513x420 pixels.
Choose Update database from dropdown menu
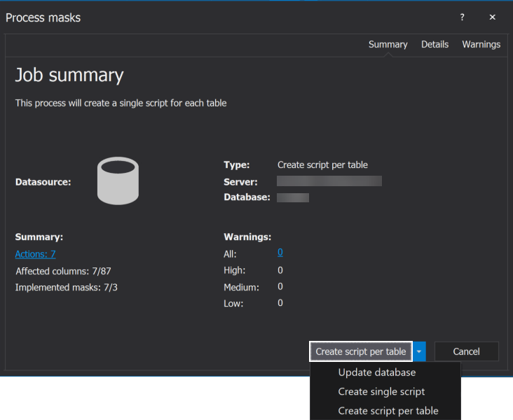coord(377,372)
